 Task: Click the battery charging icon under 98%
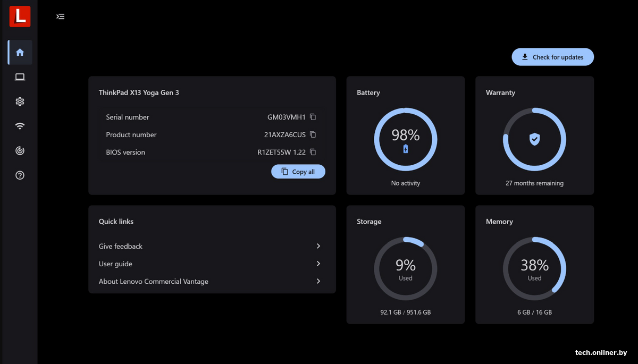(x=406, y=149)
